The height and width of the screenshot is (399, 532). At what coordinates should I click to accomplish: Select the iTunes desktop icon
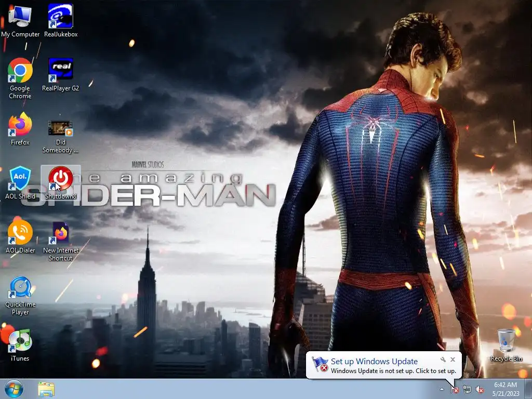[x=20, y=345]
